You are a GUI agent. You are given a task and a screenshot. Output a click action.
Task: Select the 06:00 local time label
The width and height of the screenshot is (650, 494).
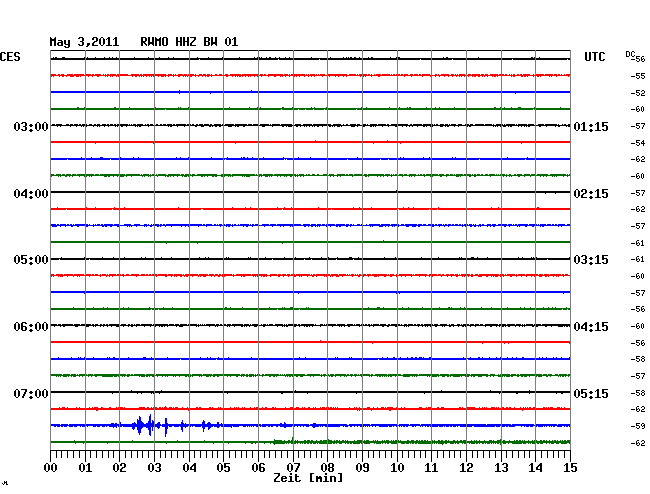pos(31,327)
